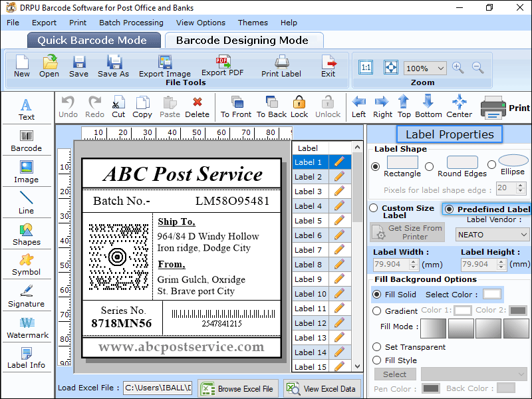The width and height of the screenshot is (532, 399).
Task: Open the Themes menu
Action: tap(253, 23)
